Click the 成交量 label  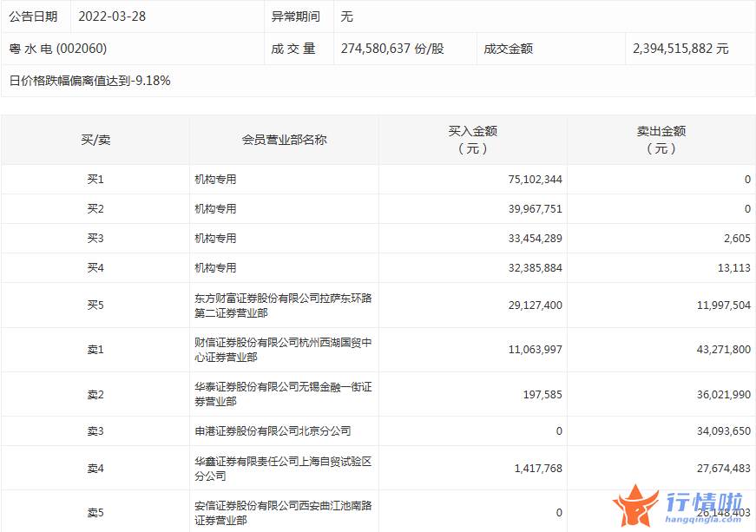point(293,49)
